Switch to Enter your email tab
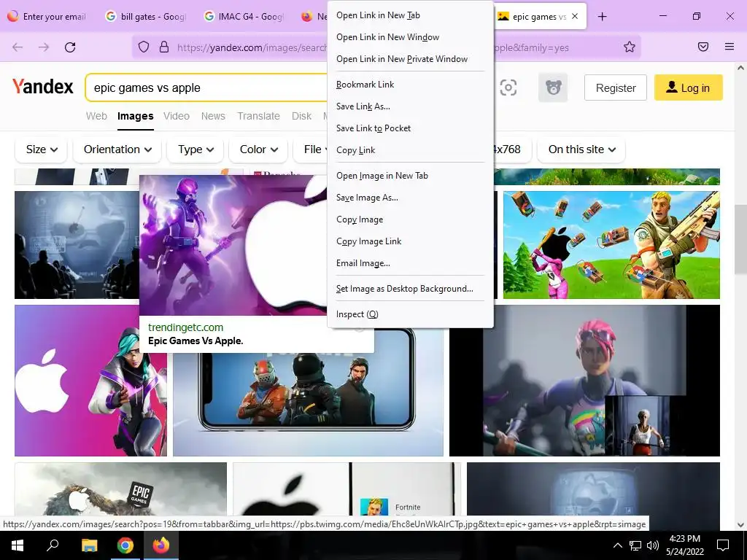This screenshot has width=747, height=560. click(47, 17)
